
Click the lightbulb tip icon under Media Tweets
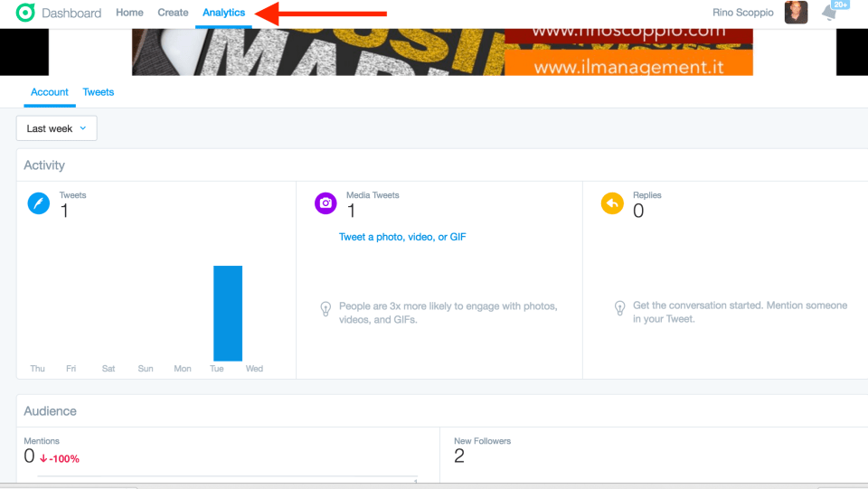coord(325,309)
